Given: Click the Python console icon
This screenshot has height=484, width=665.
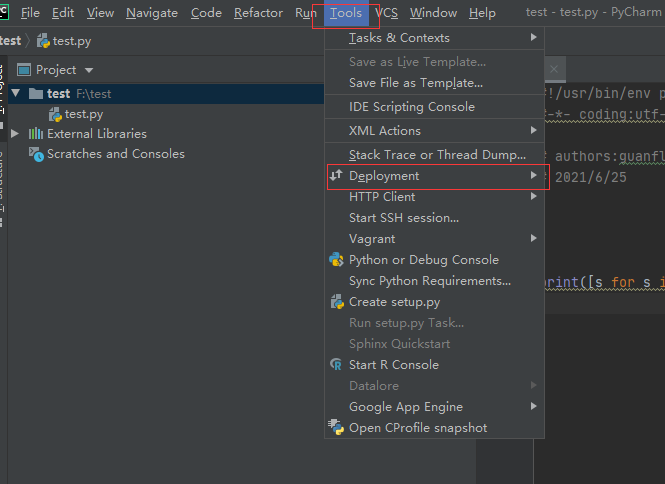Looking at the screenshot, I should pos(336,259).
